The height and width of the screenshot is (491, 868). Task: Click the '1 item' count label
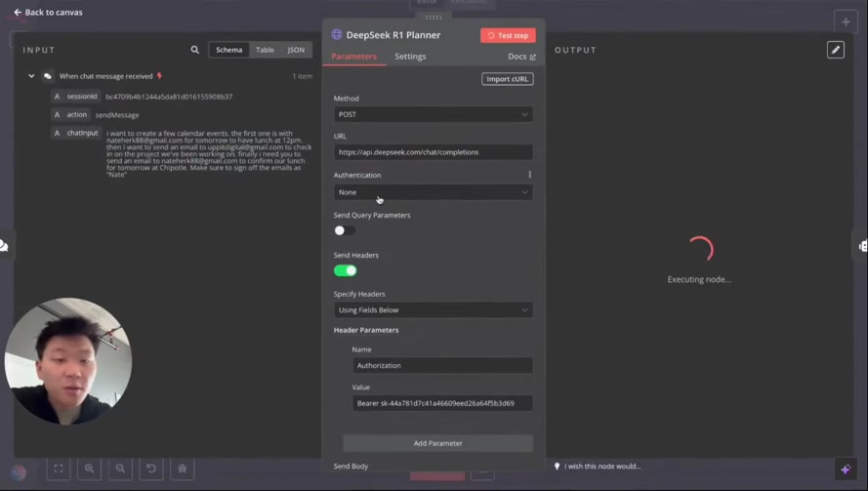pos(303,76)
